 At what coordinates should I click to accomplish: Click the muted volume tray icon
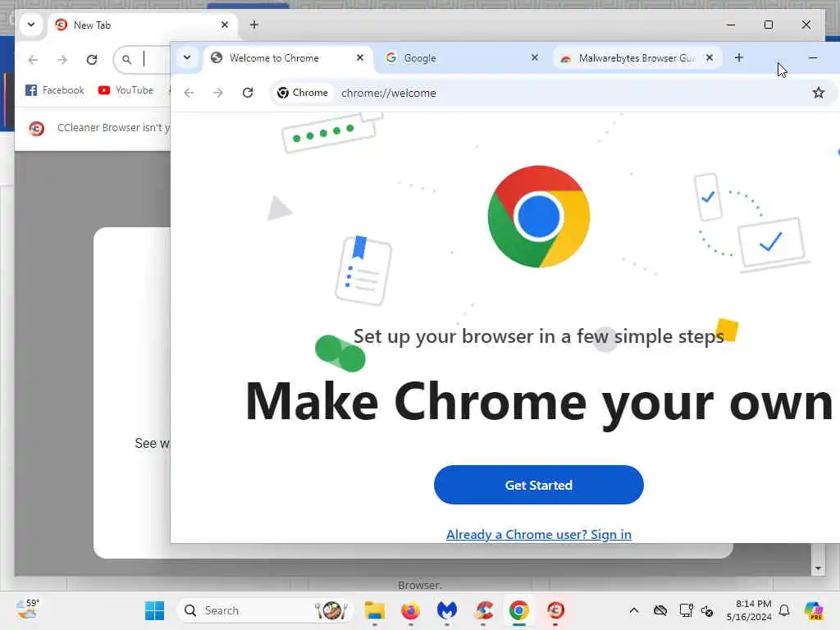click(x=707, y=610)
